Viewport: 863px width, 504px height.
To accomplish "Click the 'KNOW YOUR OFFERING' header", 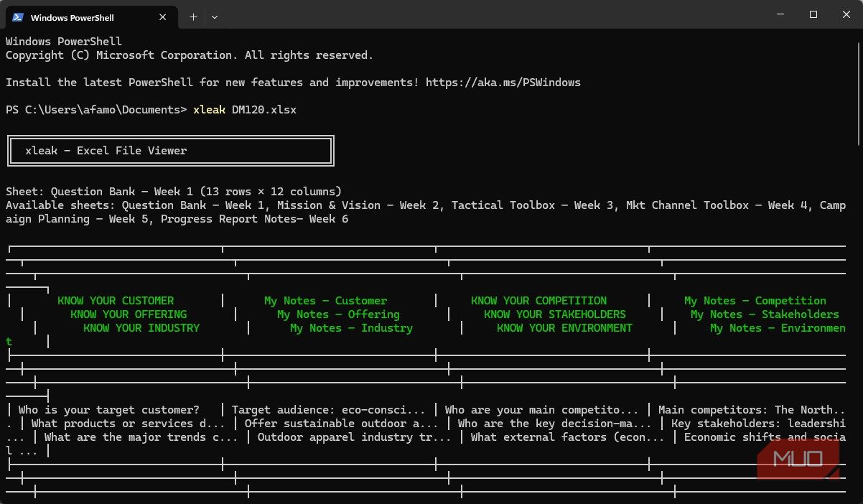I will click(129, 314).
